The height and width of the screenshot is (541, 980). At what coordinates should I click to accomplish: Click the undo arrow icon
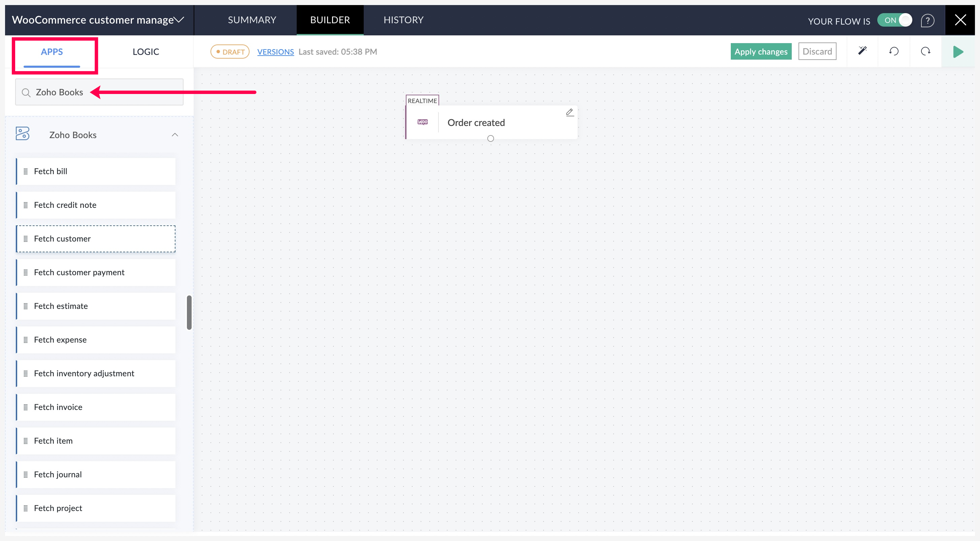point(894,51)
